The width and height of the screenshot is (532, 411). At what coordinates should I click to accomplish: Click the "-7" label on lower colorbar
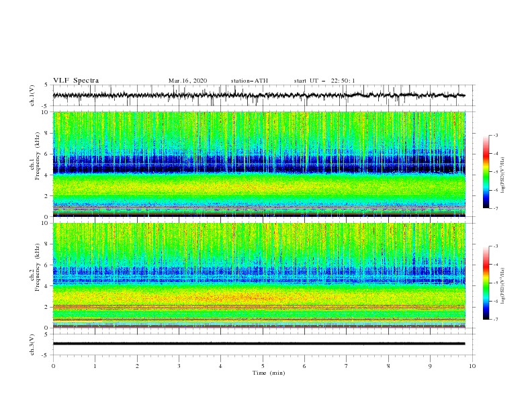coord(496,320)
